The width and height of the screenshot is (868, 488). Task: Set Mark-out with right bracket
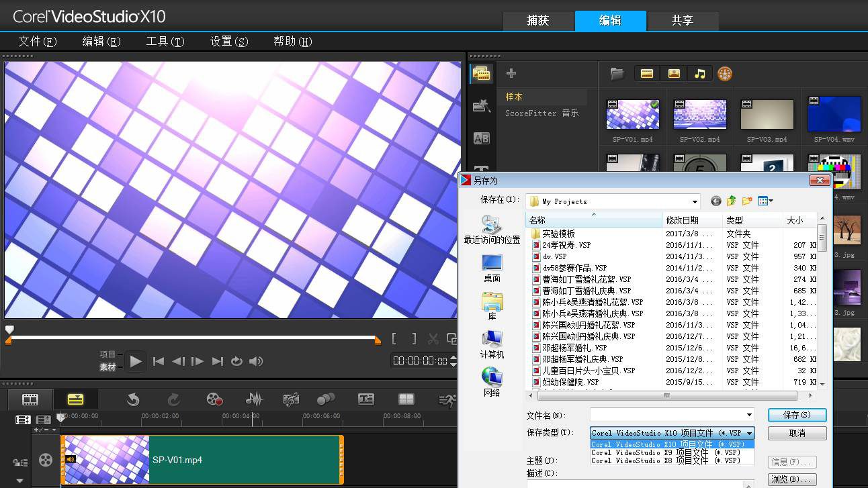click(x=414, y=339)
